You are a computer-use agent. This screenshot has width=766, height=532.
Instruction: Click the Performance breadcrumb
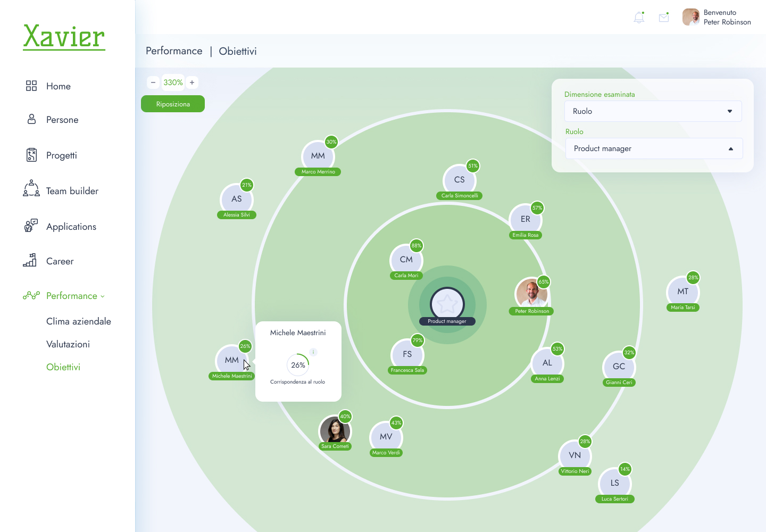click(x=174, y=51)
